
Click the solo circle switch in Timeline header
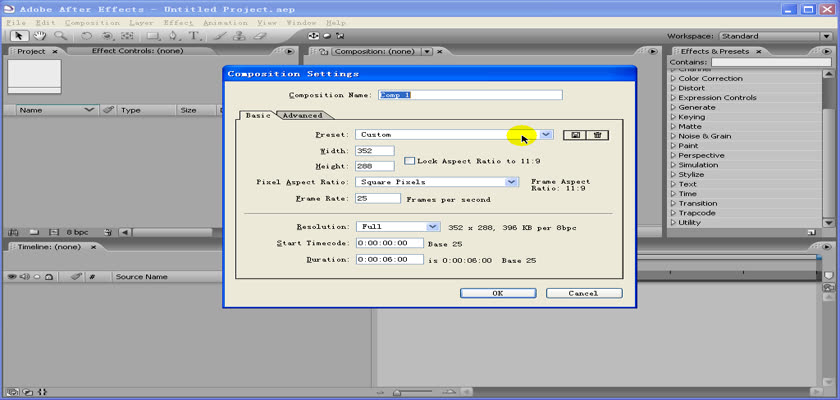click(36, 277)
